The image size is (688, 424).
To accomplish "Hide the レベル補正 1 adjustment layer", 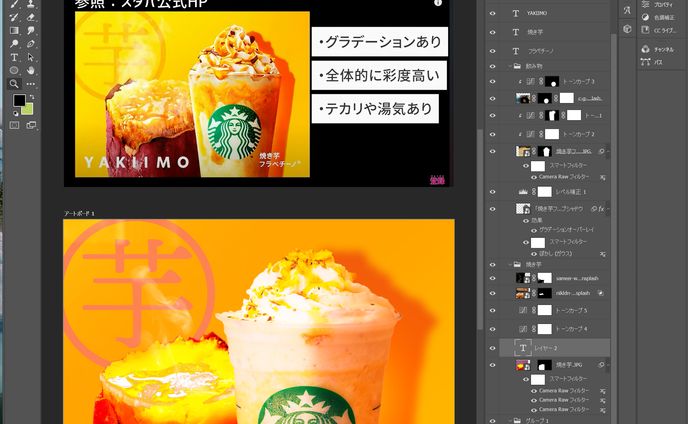I will pos(492,191).
